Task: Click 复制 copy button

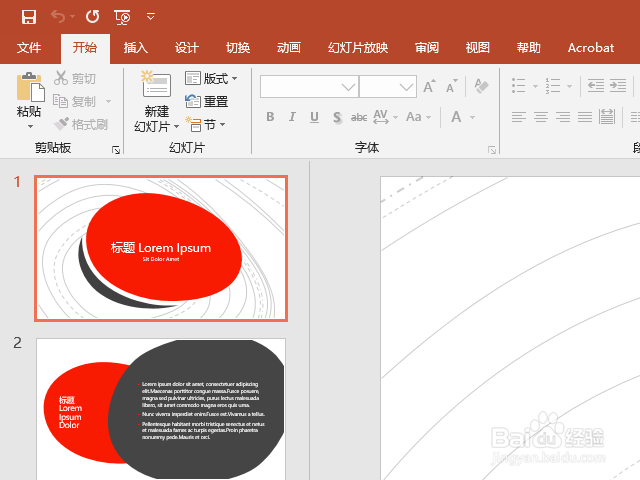Action: click(74, 101)
